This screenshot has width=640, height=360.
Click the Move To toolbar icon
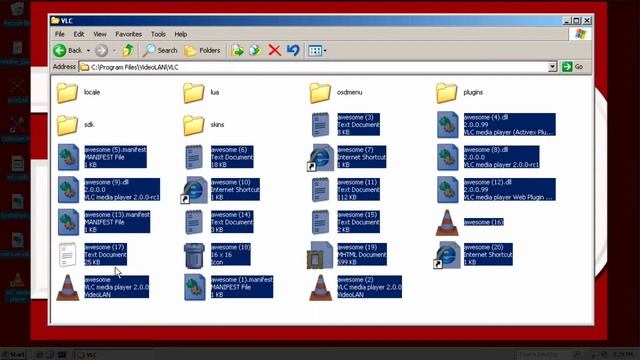pos(237,51)
